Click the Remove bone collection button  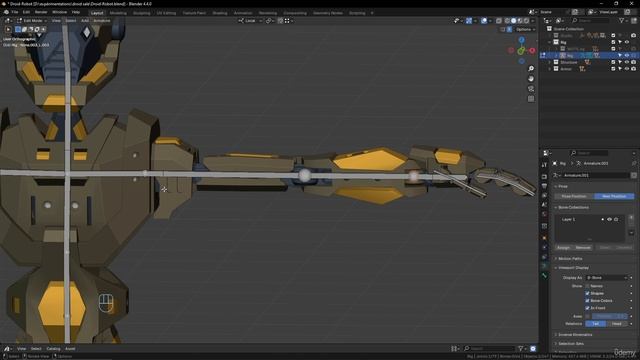pos(583,247)
